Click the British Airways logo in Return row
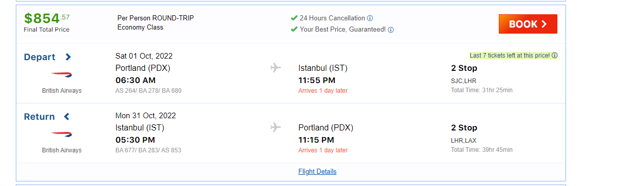The width and height of the screenshot is (644, 186). click(x=62, y=135)
